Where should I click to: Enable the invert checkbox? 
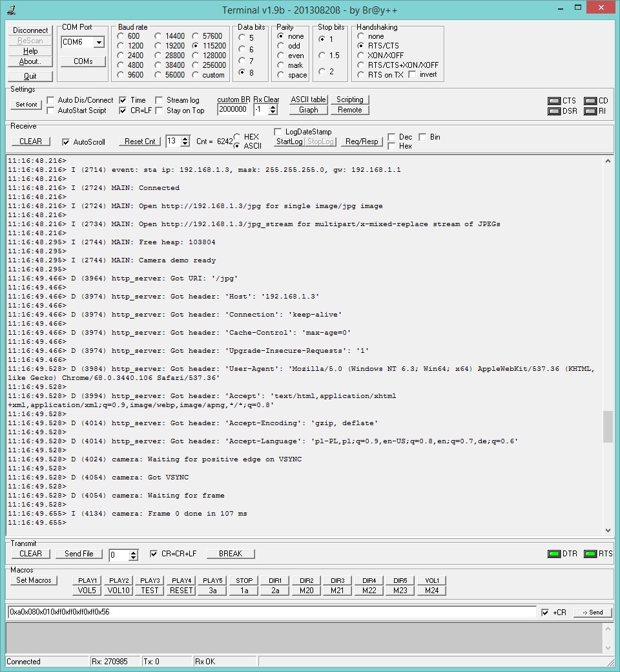(412, 74)
